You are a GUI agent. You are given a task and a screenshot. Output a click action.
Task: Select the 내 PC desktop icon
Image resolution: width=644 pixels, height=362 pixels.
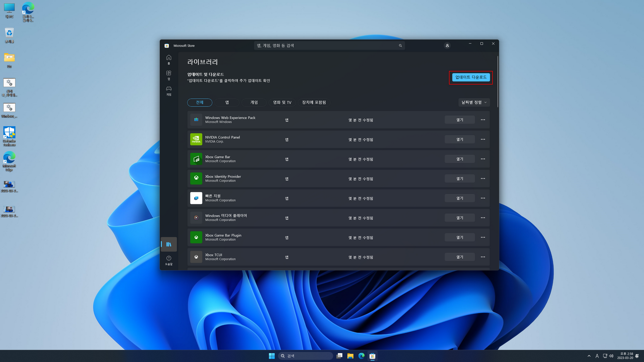pos(9,11)
